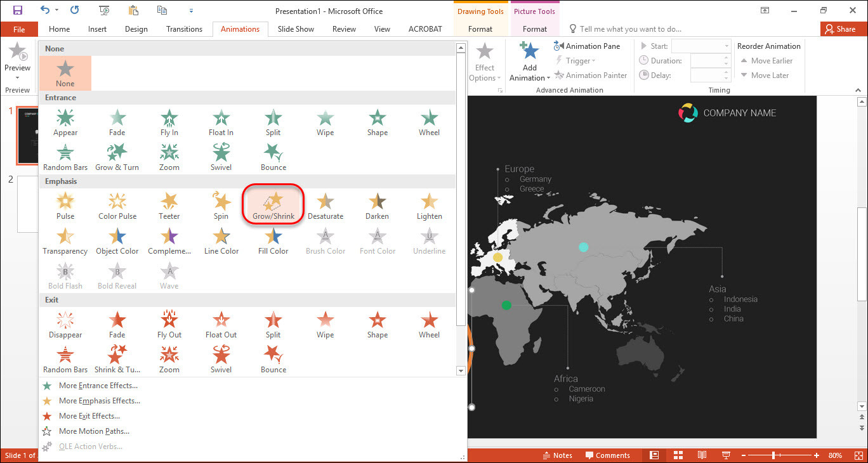The image size is (868, 463).
Task: Toggle the Notes pane in status bar
Action: click(557, 455)
